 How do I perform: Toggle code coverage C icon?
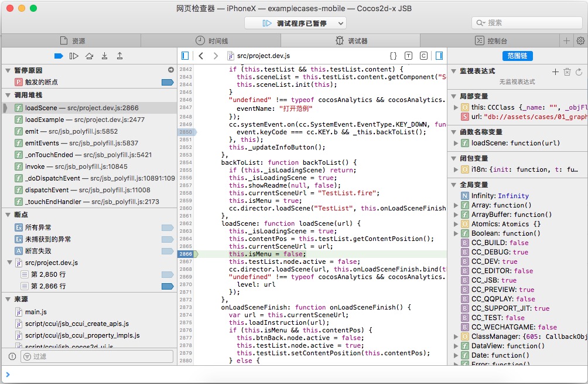(424, 56)
